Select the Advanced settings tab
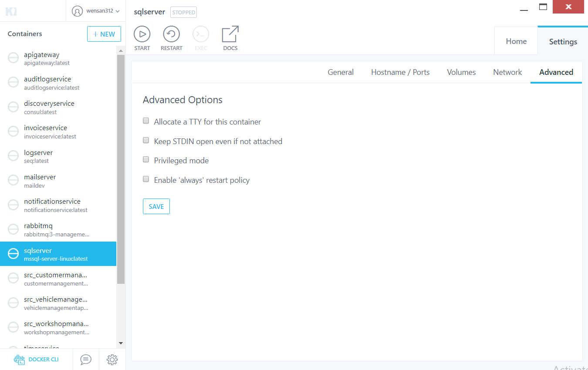Viewport: 588px width, 370px height. click(x=556, y=72)
